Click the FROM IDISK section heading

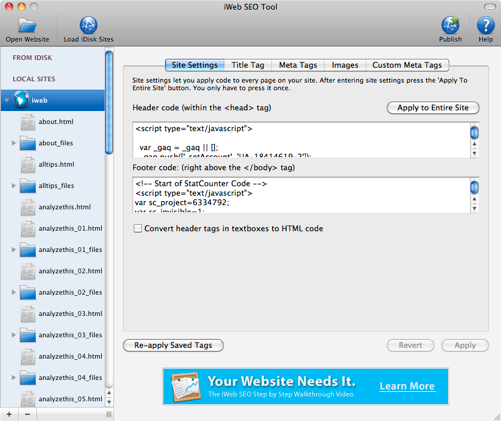coord(32,58)
